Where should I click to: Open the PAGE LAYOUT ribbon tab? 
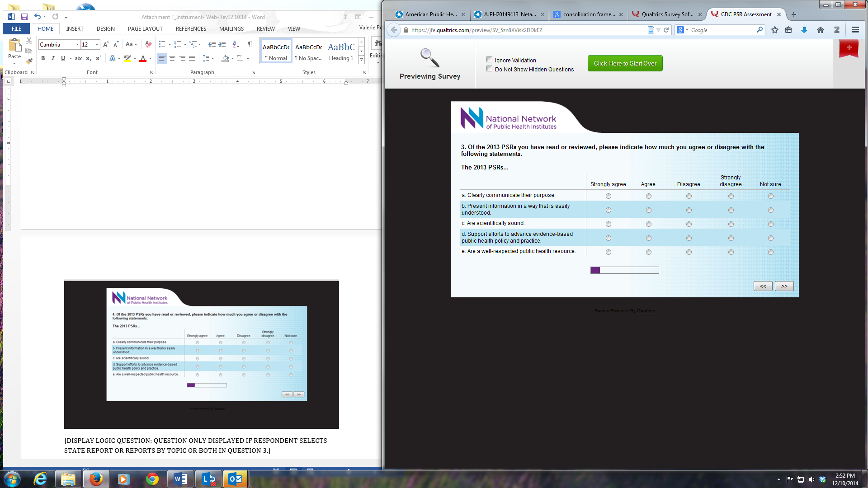point(145,28)
